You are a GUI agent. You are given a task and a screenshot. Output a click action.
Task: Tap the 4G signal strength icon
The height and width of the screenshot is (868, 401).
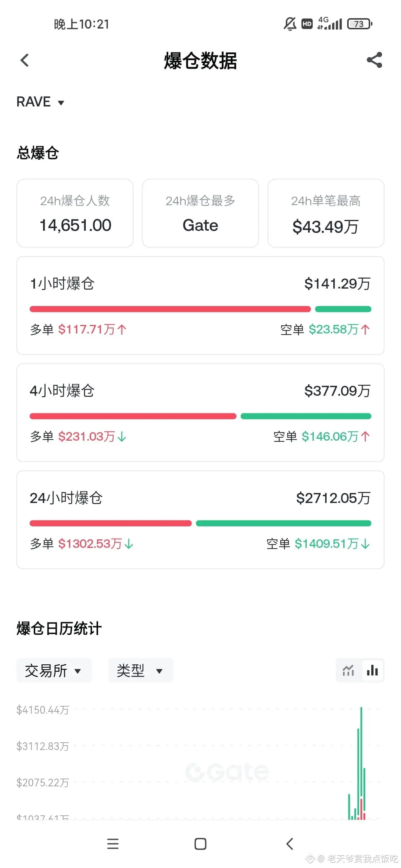(x=330, y=23)
